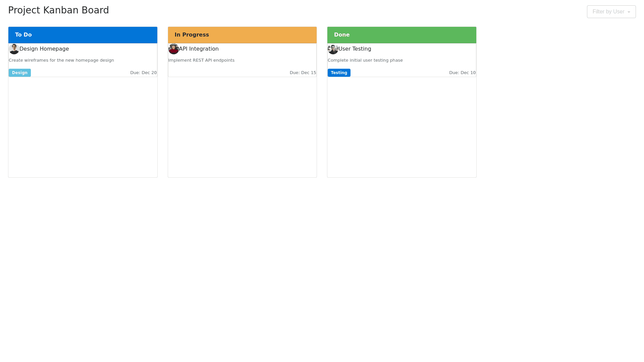
Task: Open the Design Homepage card
Action: click(44, 49)
